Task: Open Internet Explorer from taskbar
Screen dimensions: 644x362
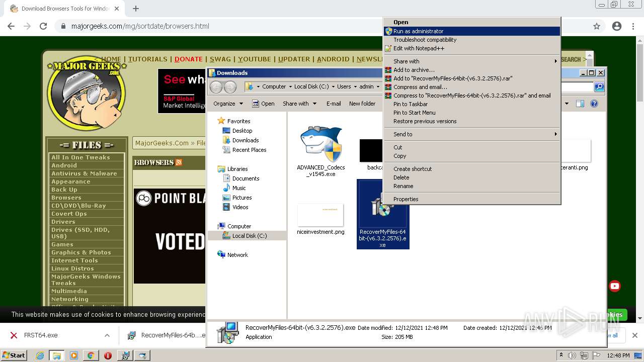Action: pos(40,355)
